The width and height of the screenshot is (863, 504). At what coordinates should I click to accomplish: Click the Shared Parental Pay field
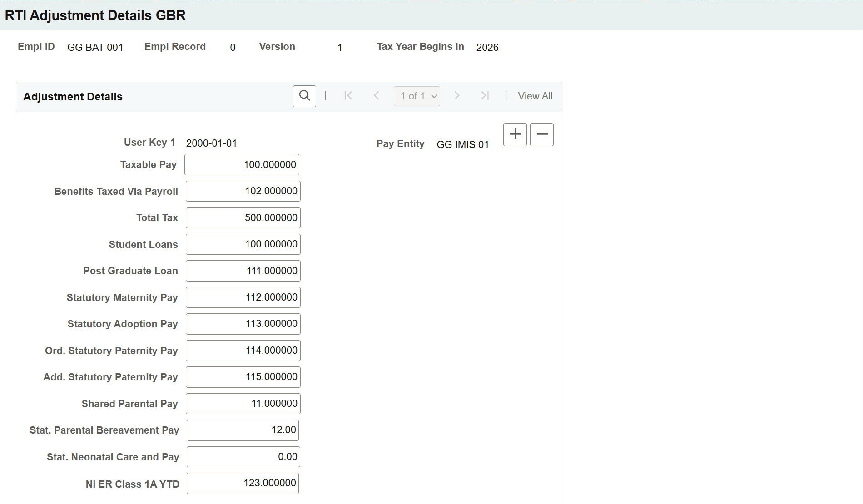pyautogui.click(x=243, y=404)
